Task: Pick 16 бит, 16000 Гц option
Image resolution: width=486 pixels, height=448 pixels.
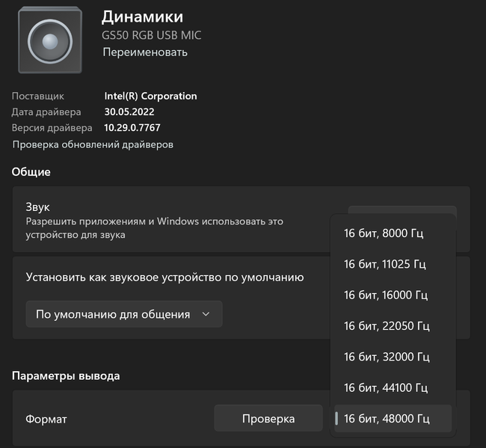Action: coord(386,295)
